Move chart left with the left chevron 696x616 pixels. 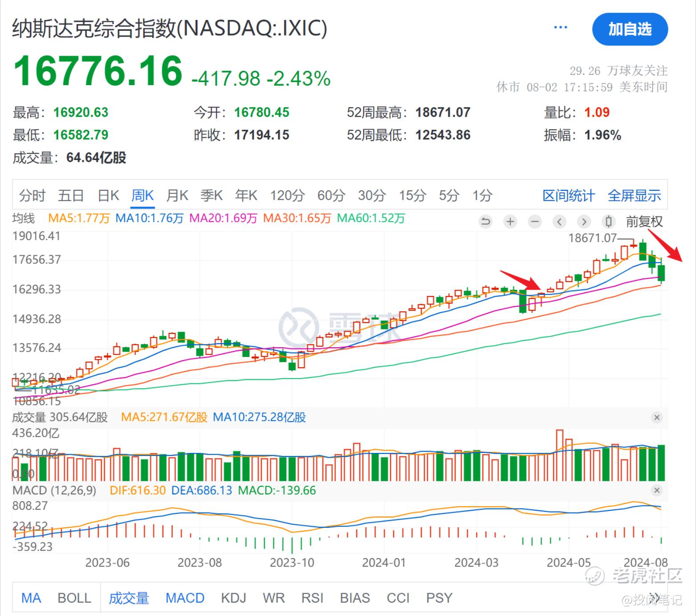pyautogui.click(x=560, y=222)
